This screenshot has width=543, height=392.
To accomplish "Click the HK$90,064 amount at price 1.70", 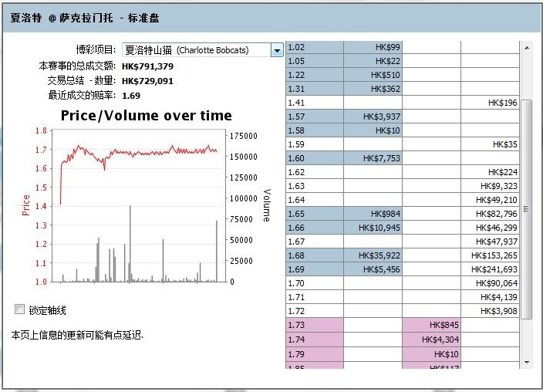I will coord(491,283).
